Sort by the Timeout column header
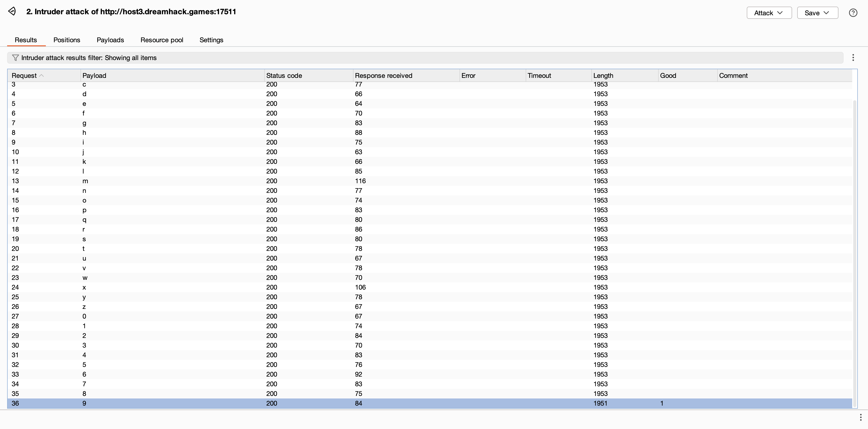Viewport: 868px width, 429px height. (x=558, y=75)
